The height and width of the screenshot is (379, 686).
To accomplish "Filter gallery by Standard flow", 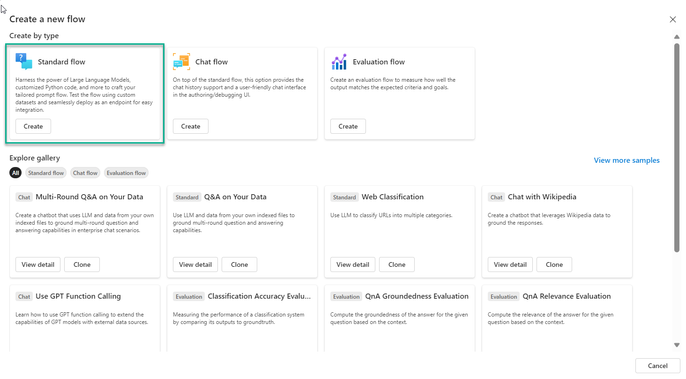I will click(46, 173).
